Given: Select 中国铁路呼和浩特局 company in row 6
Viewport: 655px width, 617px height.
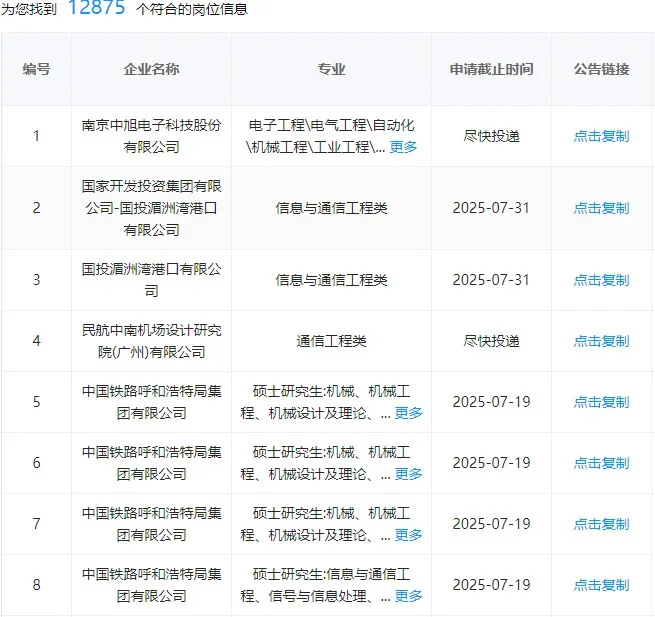Looking at the screenshot, I should tap(151, 463).
